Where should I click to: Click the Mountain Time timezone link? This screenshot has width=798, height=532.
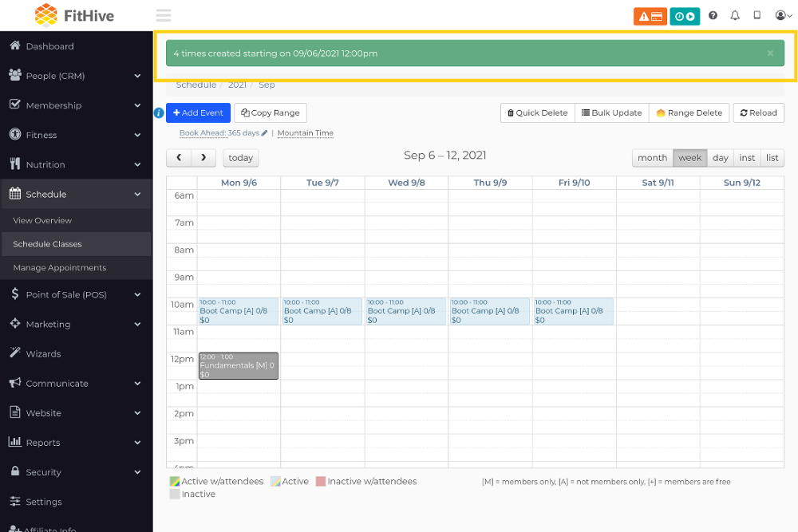(x=306, y=132)
